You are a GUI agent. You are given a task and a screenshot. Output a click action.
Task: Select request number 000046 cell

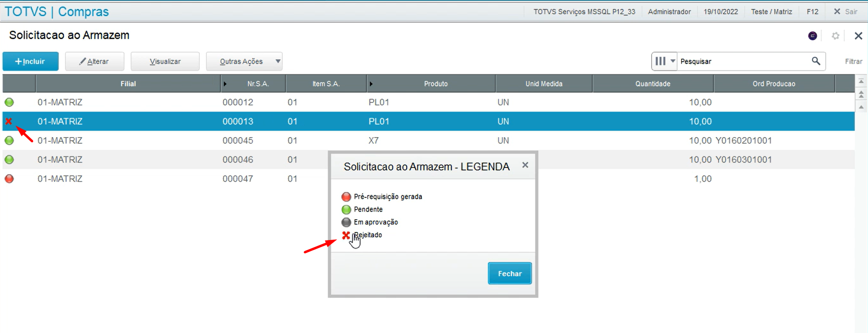click(x=238, y=159)
